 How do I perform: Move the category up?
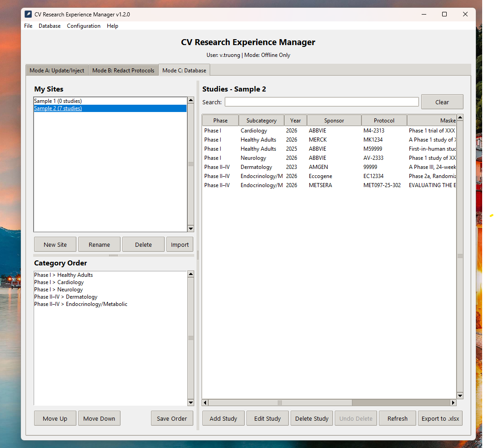pos(55,418)
